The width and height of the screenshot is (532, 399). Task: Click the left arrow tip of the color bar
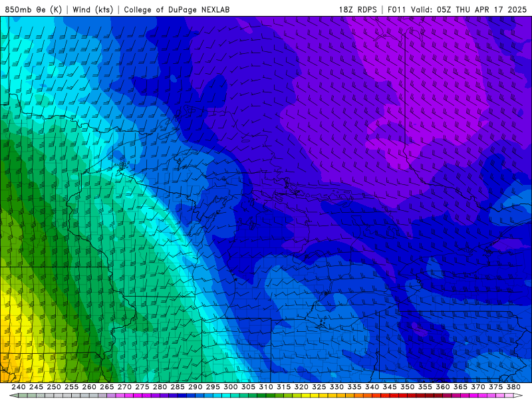tap(13, 396)
